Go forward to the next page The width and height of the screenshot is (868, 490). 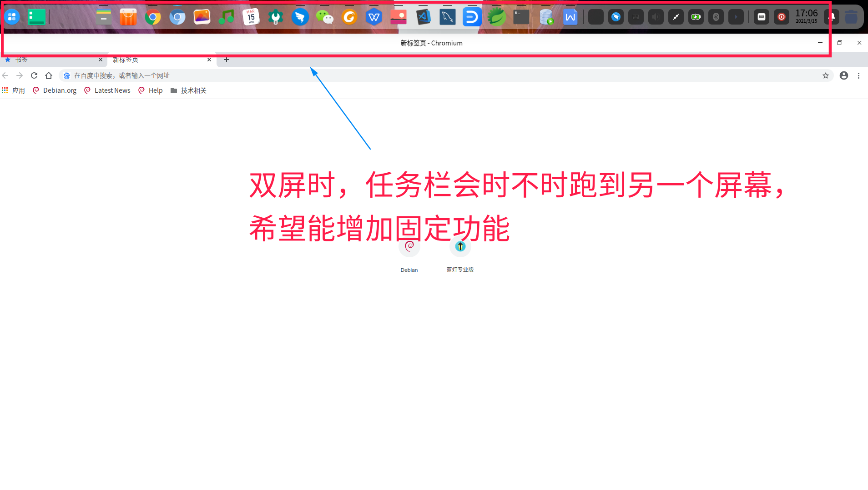(x=20, y=75)
